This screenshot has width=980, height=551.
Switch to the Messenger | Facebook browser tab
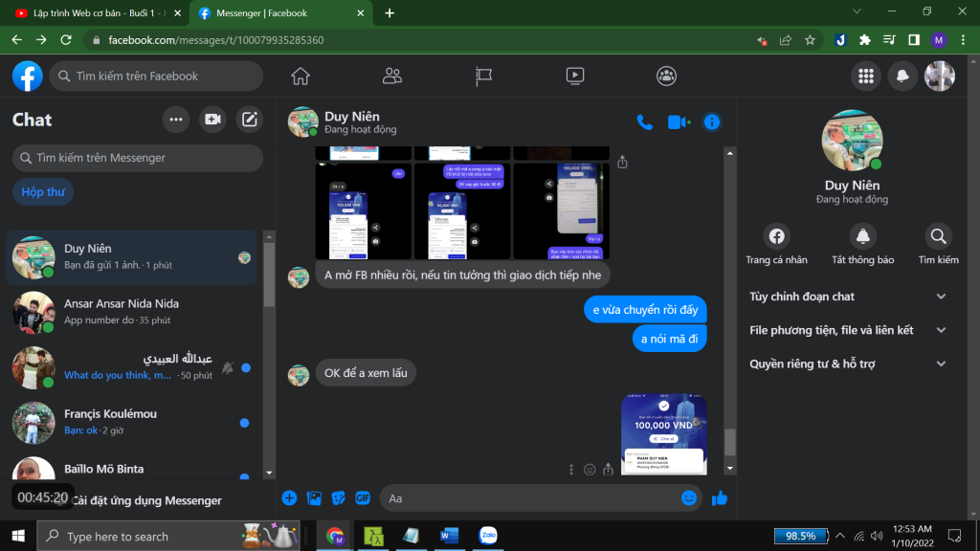tap(278, 13)
